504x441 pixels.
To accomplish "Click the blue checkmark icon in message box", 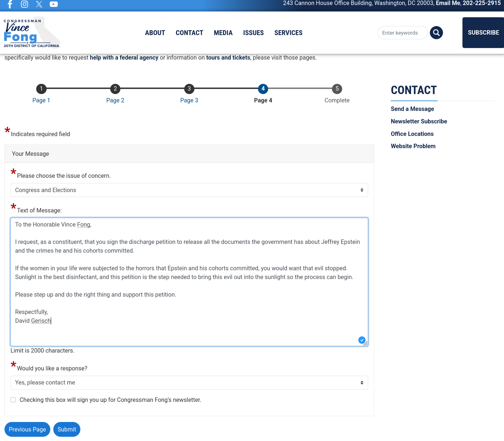I will (x=362, y=340).
